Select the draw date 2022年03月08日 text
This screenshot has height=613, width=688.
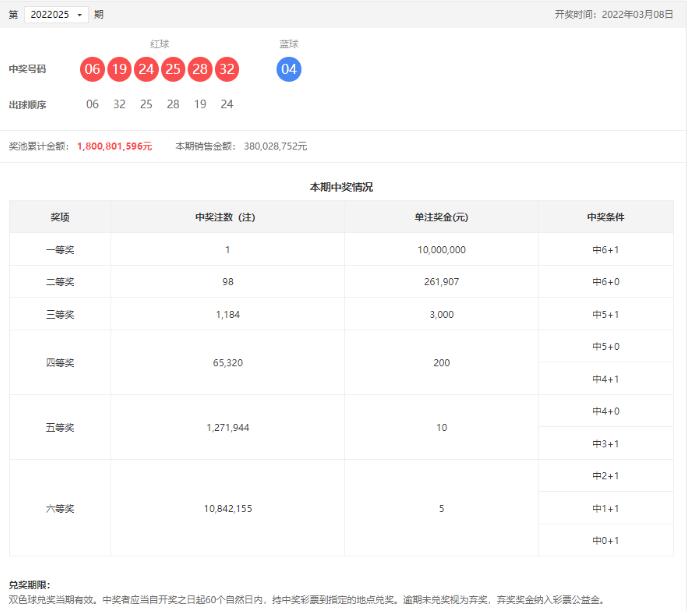click(x=637, y=14)
